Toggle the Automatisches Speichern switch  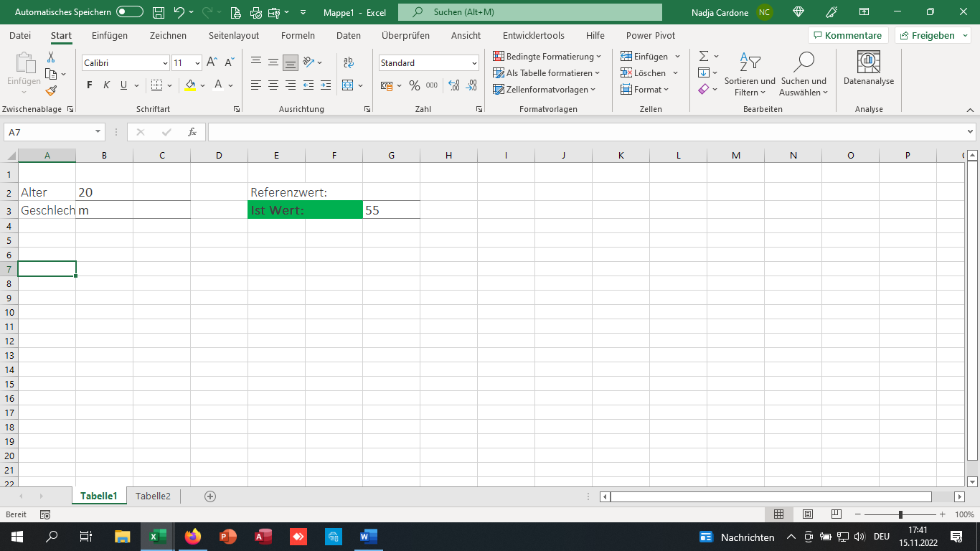click(129, 12)
